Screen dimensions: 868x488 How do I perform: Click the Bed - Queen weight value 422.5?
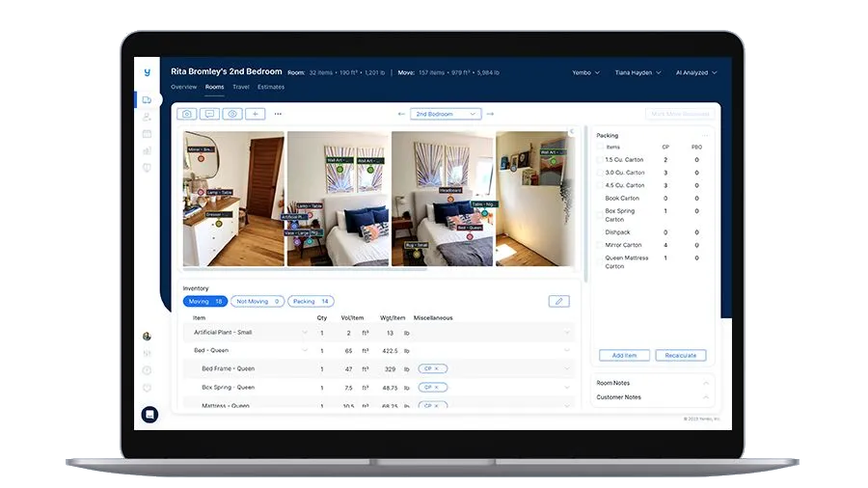(390, 351)
